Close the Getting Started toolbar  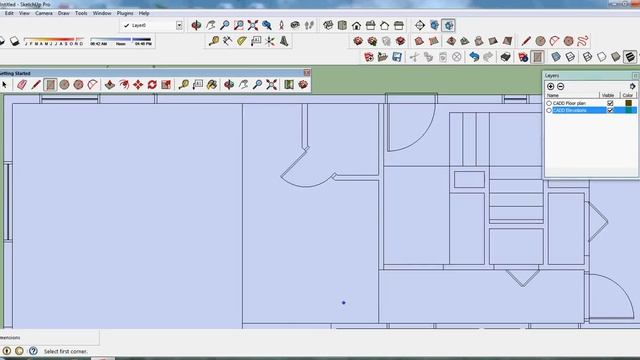pyautogui.click(x=307, y=73)
